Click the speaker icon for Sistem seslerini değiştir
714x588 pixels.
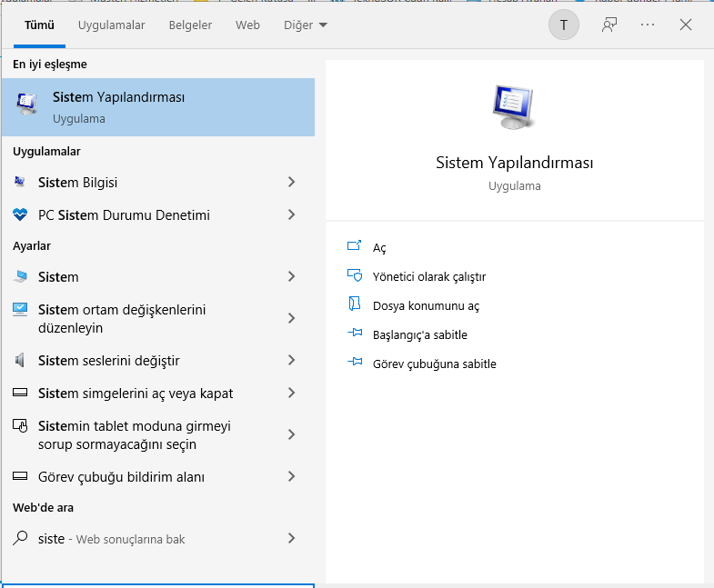(20, 360)
